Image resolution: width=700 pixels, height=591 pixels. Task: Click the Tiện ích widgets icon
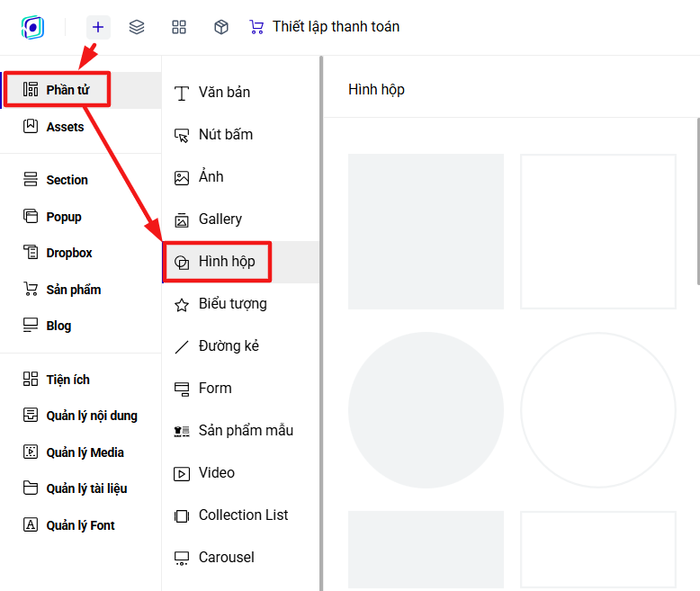(31, 379)
